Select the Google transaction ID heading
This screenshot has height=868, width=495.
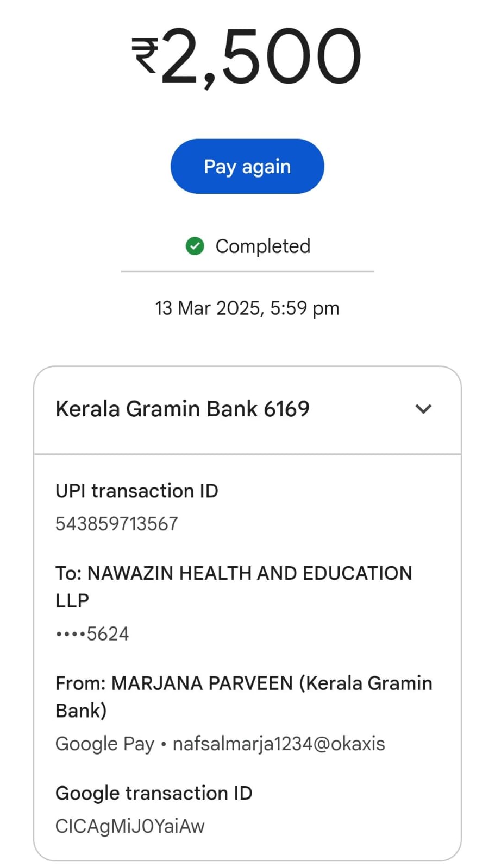154,793
